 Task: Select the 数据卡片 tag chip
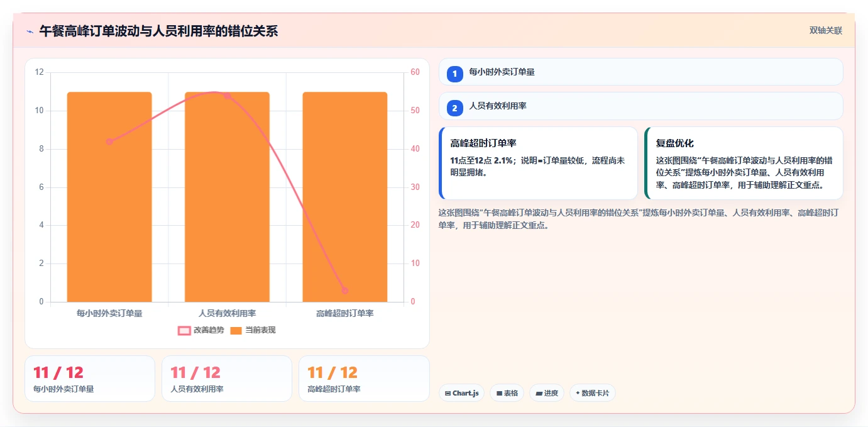coord(593,393)
